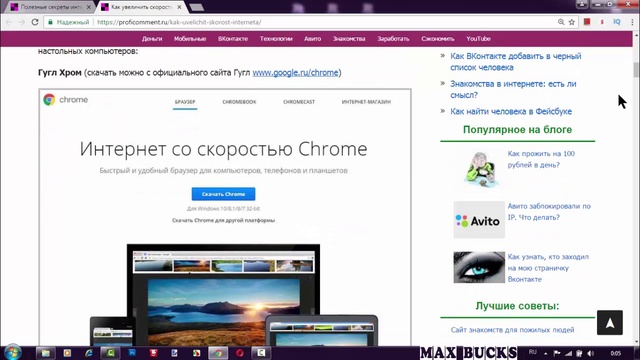Click the RU language indicator in tray
This screenshot has height=360, width=640.
[533, 352]
